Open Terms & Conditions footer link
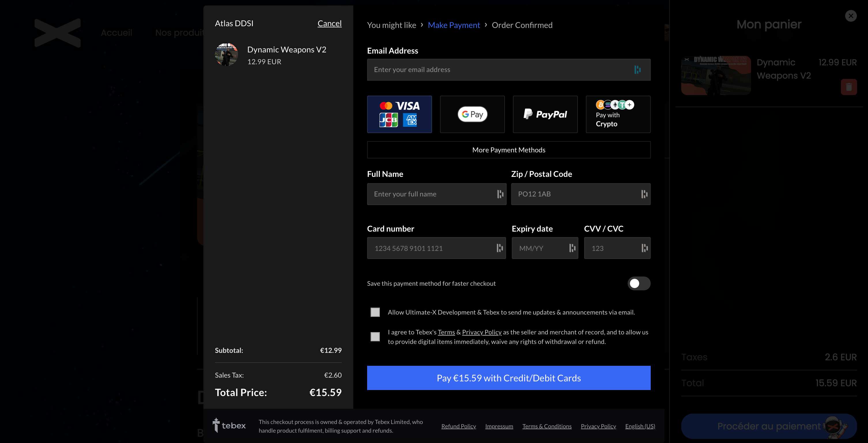Image resolution: width=868 pixels, height=443 pixels. click(x=547, y=426)
